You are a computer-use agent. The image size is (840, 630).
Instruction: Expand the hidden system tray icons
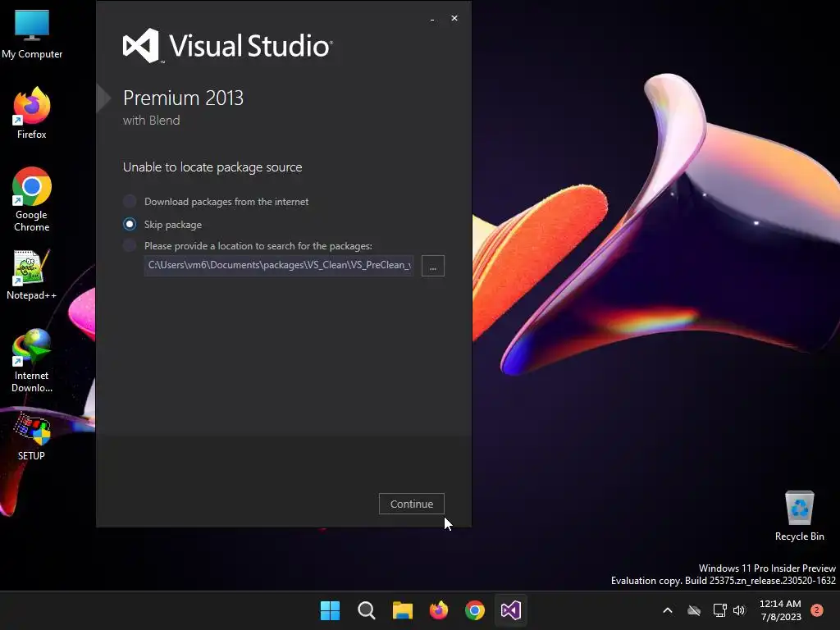pos(668,610)
